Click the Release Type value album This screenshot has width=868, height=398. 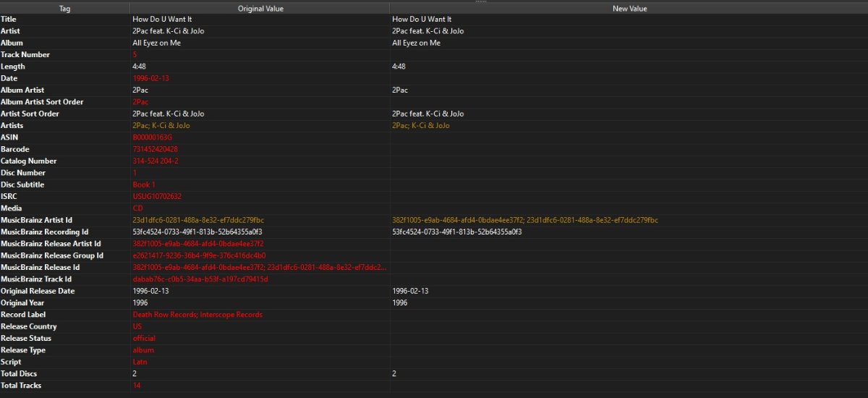coord(143,350)
